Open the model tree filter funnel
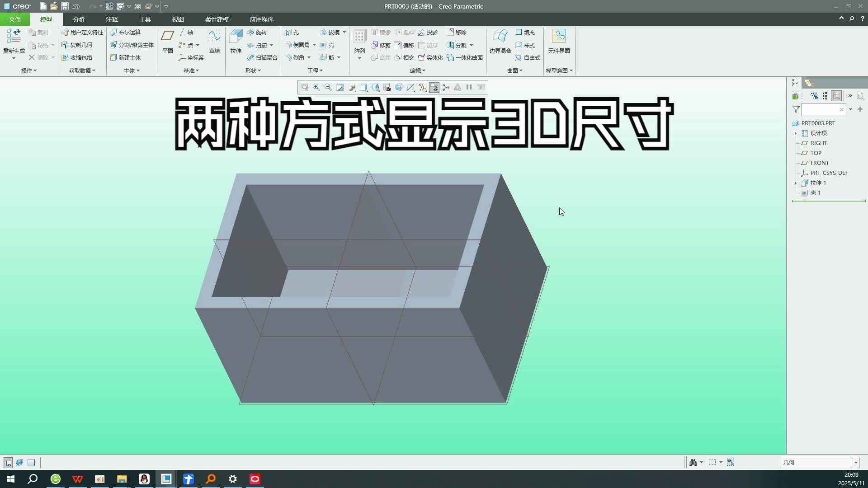 (x=795, y=109)
